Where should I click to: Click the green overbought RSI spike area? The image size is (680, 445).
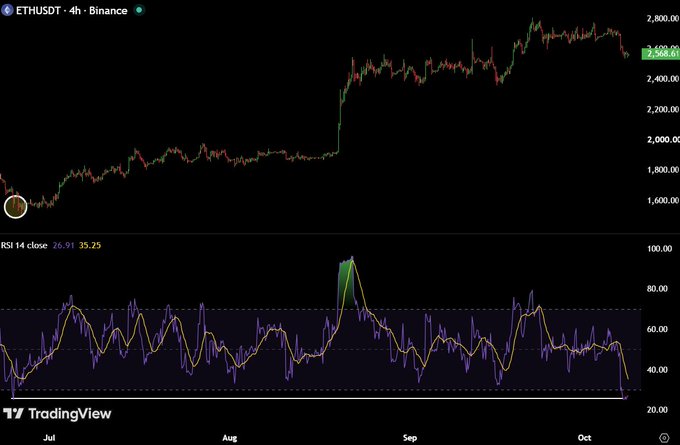pyautogui.click(x=346, y=282)
